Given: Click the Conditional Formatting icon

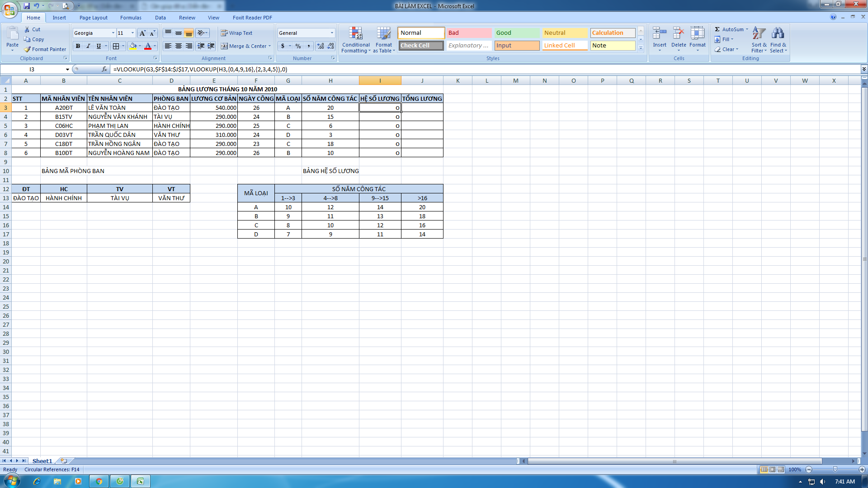Looking at the screenshot, I should point(356,34).
